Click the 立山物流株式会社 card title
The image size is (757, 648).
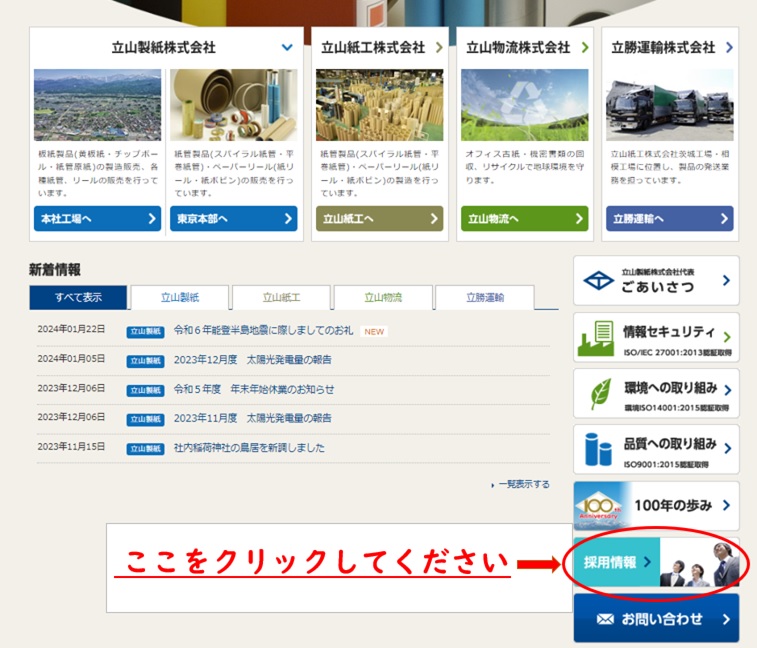(x=518, y=47)
